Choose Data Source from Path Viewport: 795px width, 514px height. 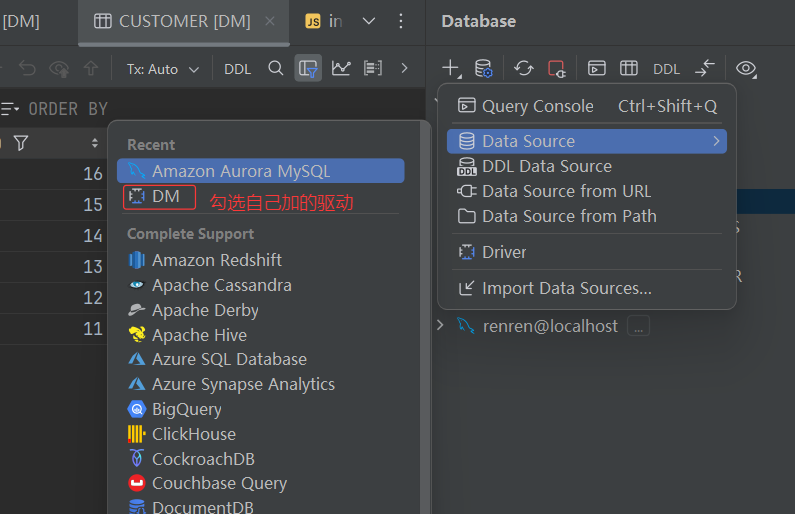(x=587, y=216)
